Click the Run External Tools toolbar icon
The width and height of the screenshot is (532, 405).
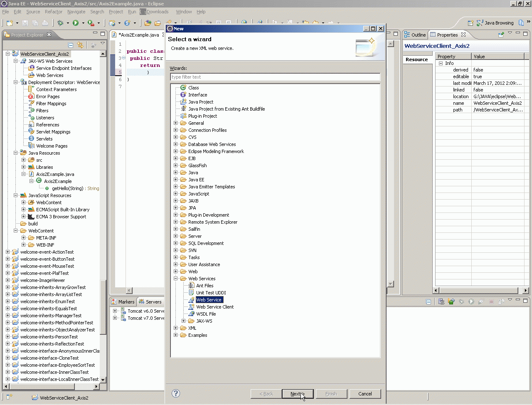click(91, 23)
